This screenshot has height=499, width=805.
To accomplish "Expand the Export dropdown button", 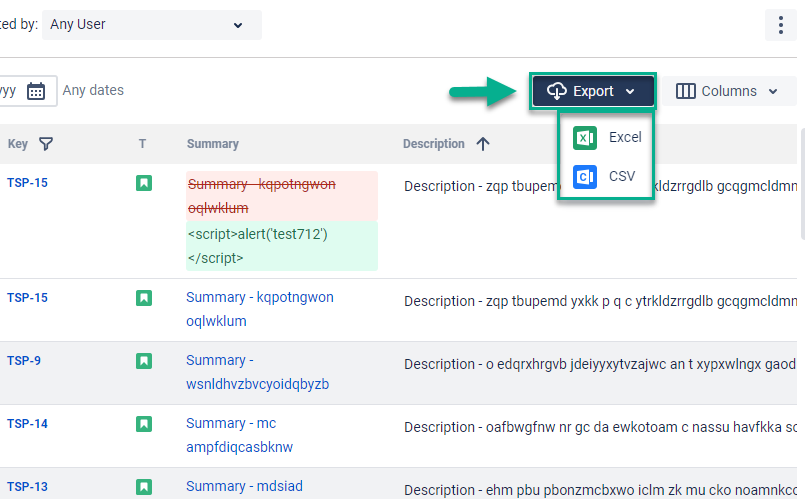I will click(x=593, y=91).
